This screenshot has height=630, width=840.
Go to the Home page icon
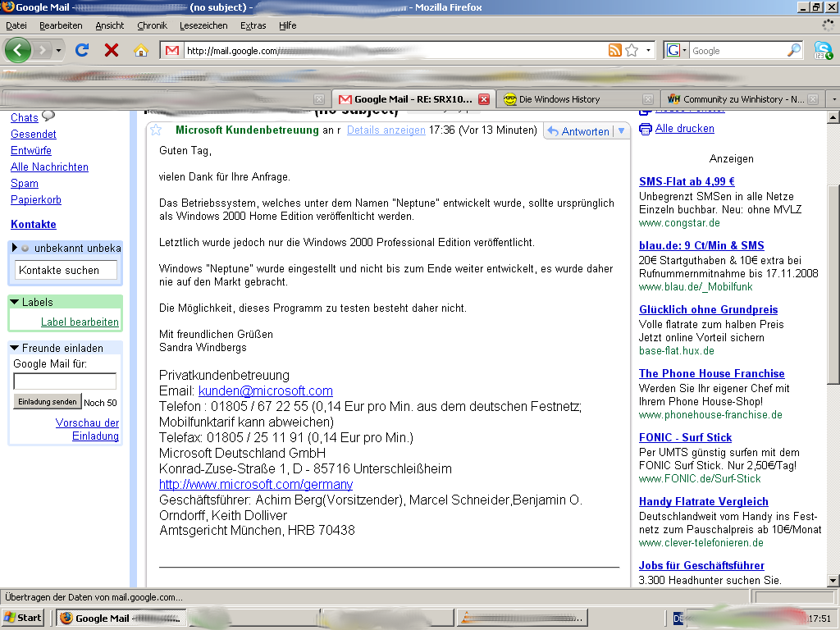[x=140, y=50]
